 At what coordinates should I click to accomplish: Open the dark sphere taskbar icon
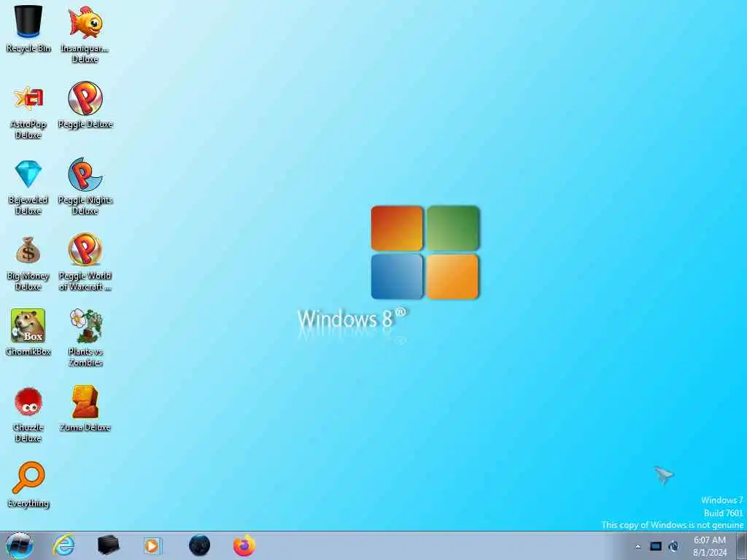click(199, 545)
